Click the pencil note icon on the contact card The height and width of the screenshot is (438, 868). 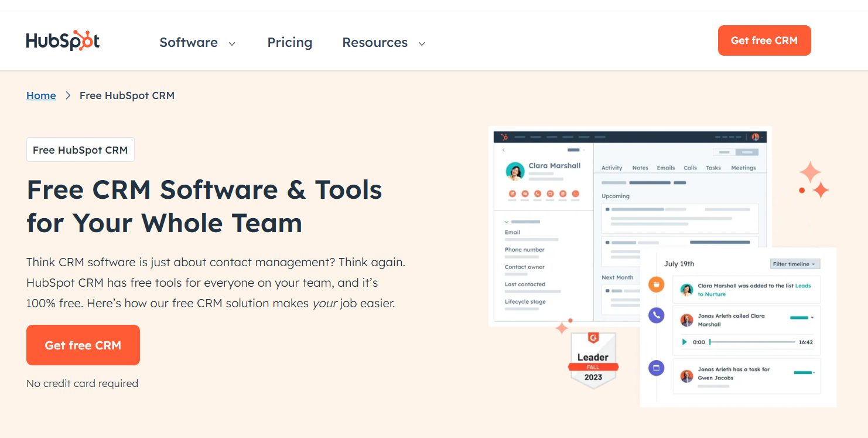[x=512, y=194]
